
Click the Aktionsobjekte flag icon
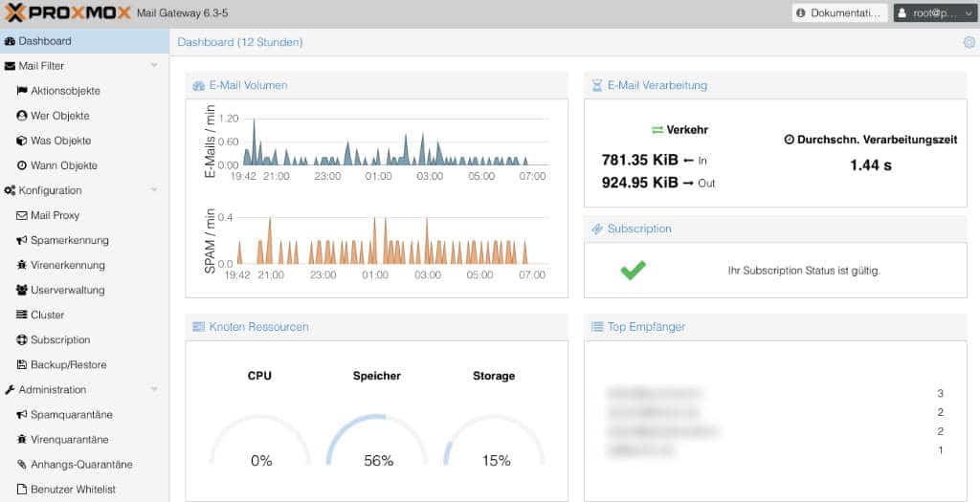(22, 91)
